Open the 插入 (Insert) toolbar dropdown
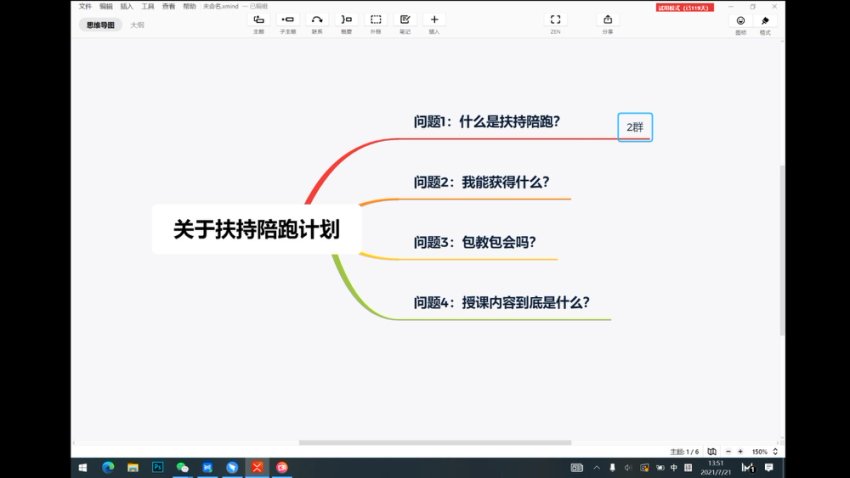Screen dimensions: 850x478 434,20
